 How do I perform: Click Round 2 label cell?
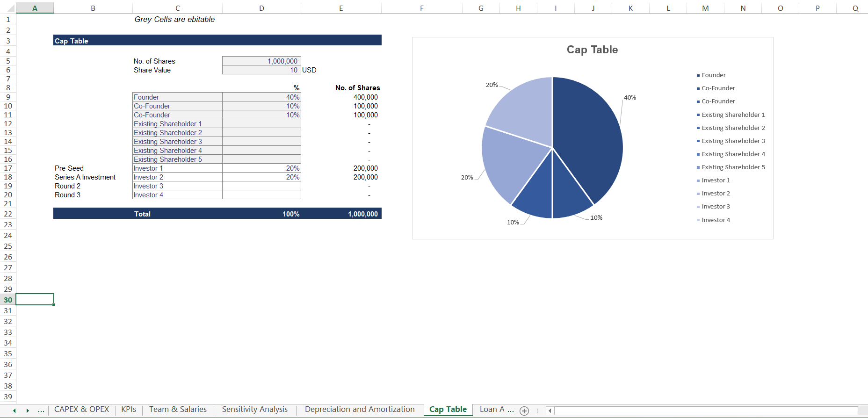68,186
